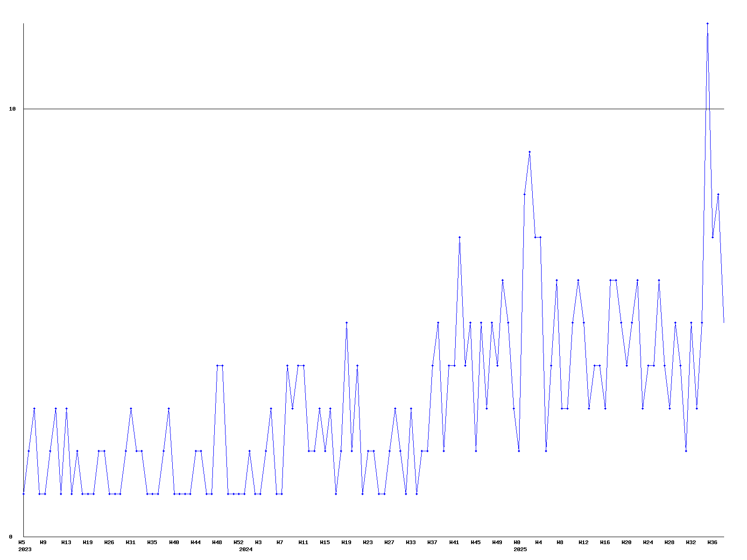Click the W36 tick label
Viewport: 747px width, 560px height.
coord(712,542)
